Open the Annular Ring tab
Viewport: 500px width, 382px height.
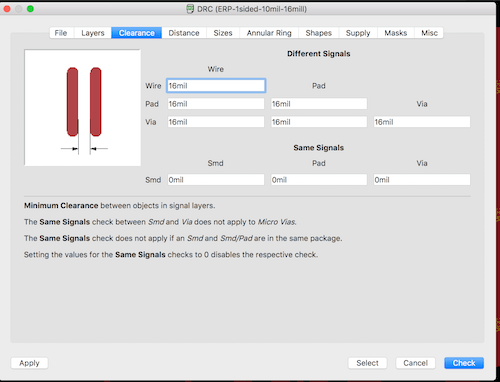pyautogui.click(x=269, y=33)
